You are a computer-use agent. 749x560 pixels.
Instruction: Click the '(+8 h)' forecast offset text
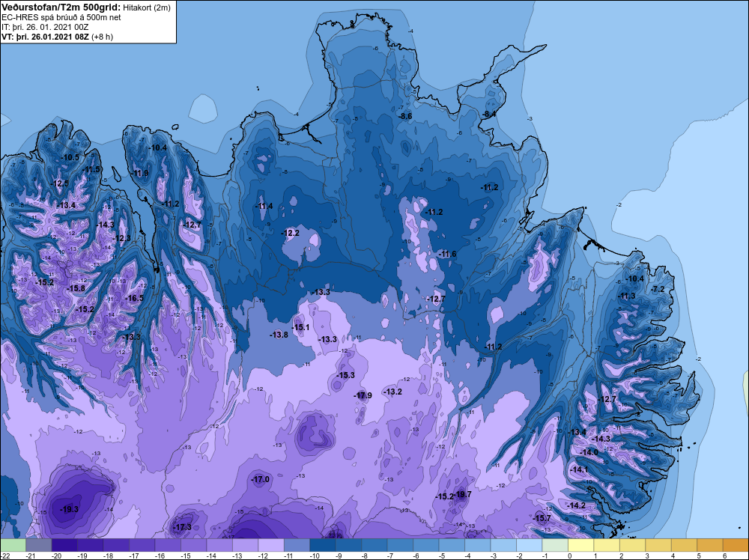[x=102, y=37]
